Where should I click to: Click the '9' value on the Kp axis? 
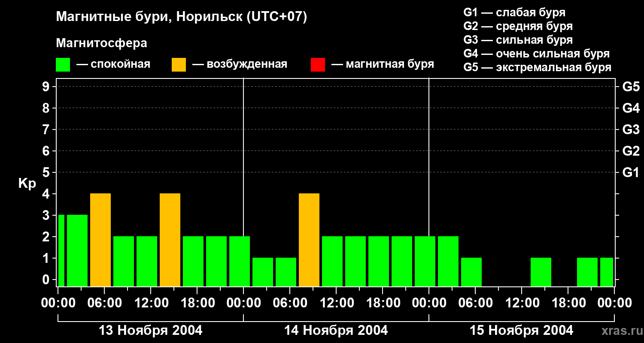(x=47, y=87)
